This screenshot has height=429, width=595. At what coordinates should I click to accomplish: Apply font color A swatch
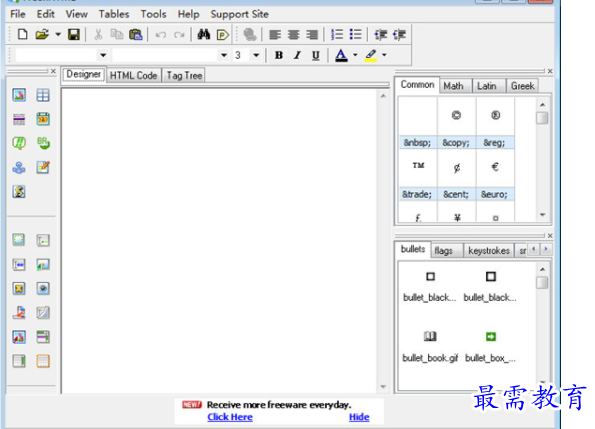pos(341,55)
